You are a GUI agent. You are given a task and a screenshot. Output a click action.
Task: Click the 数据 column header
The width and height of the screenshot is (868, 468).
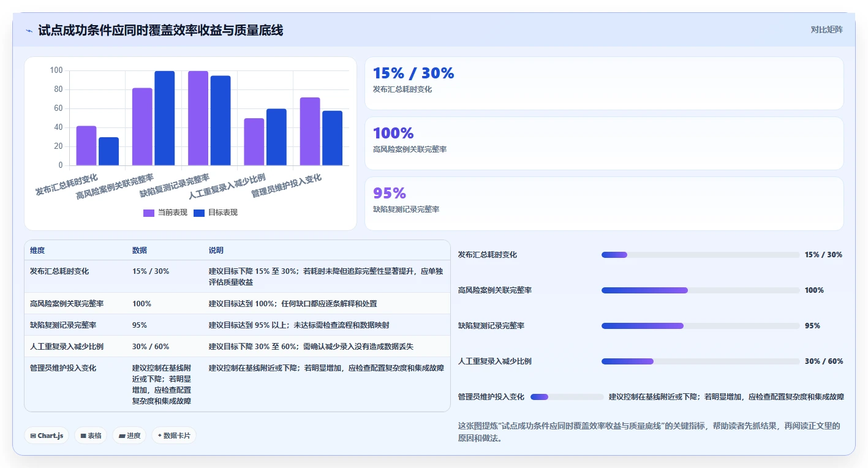pos(140,251)
